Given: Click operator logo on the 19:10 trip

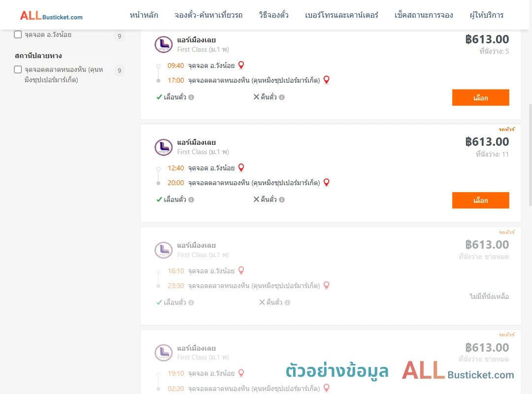Looking at the screenshot, I should click(x=164, y=352).
